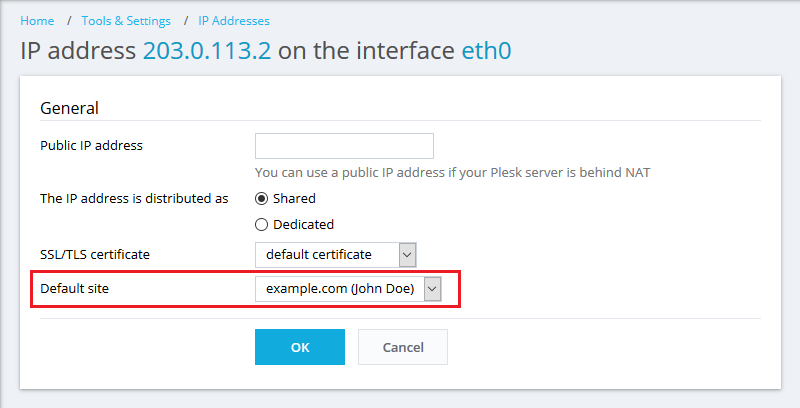Image resolution: width=800 pixels, height=408 pixels.
Task: Select the Dedicated radio button
Action: [262, 224]
